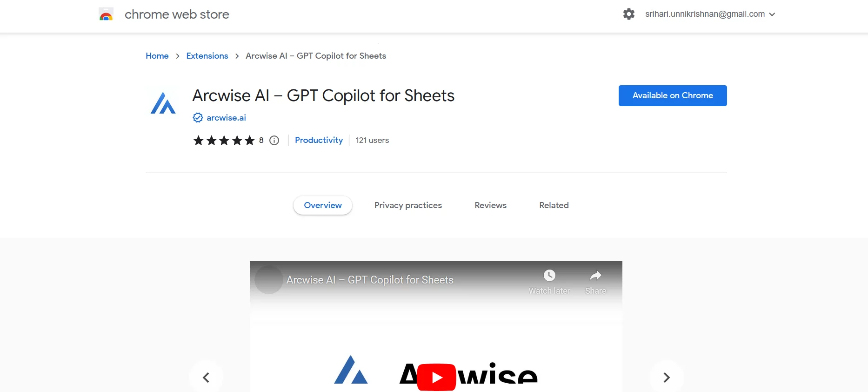The height and width of the screenshot is (392, 868).
Task: Click the five-star rating
Action: click(224, 140)
